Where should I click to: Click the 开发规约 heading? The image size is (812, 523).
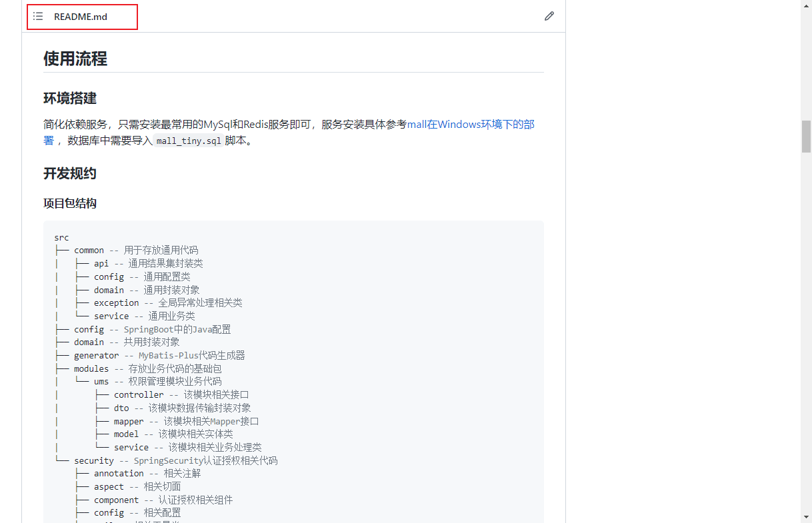point(69,173)
